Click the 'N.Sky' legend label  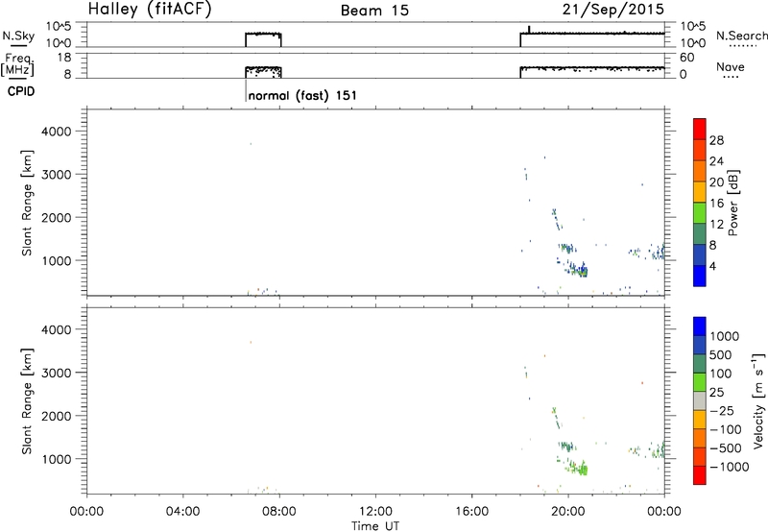click(x=18, y=36)
